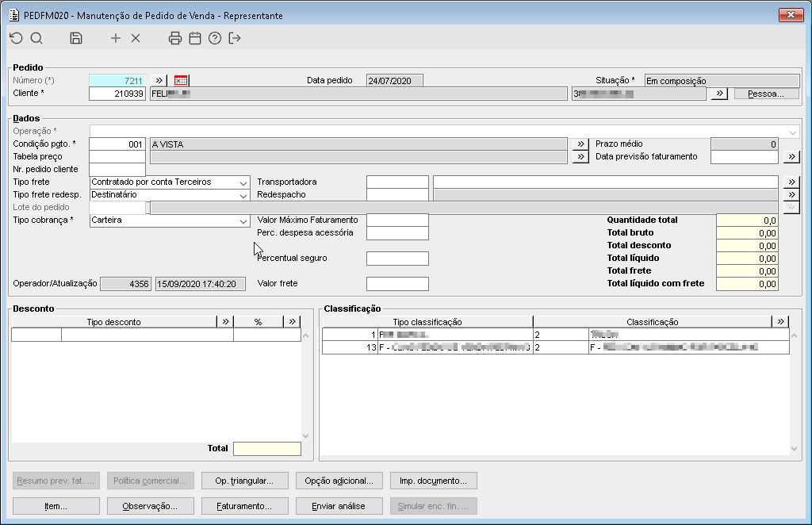Click the window document icon in title bar
Image resolution: width=812 pixels, height=525 pixels.
point(14,16)
